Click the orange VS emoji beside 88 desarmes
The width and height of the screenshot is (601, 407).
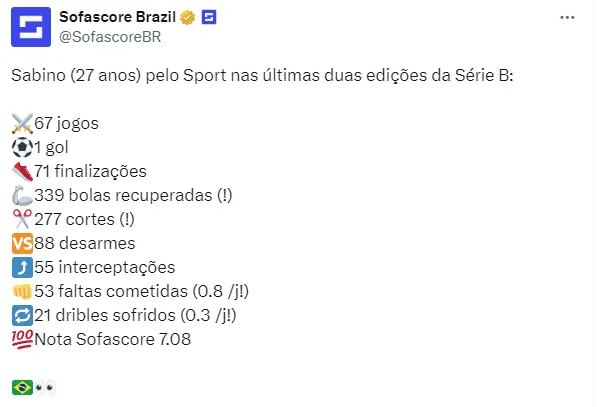(22, 243)
